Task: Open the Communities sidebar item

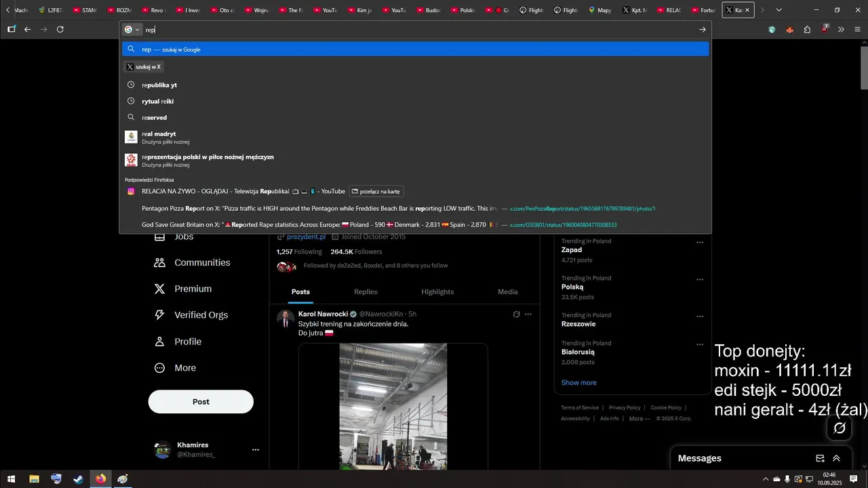Action: (192, 263)
